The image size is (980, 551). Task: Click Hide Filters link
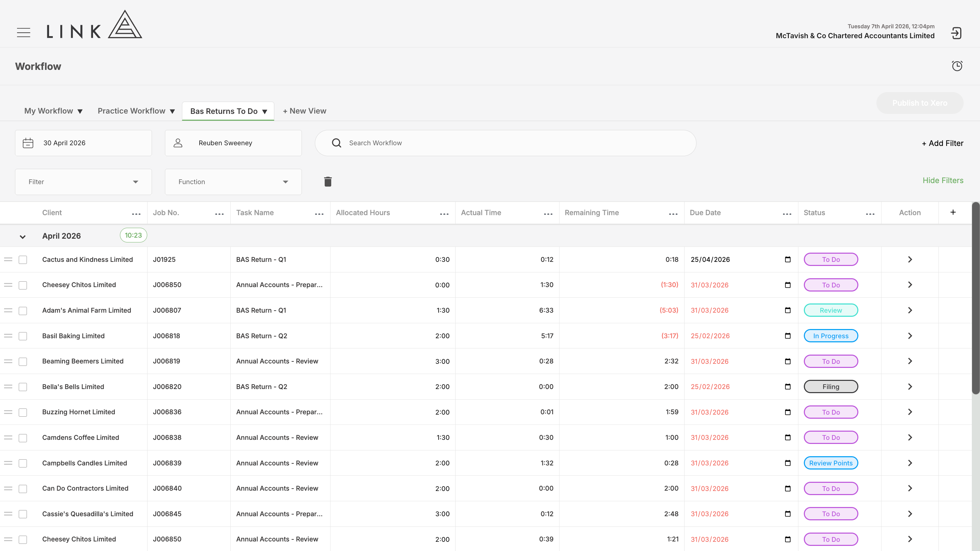point(943,180)
